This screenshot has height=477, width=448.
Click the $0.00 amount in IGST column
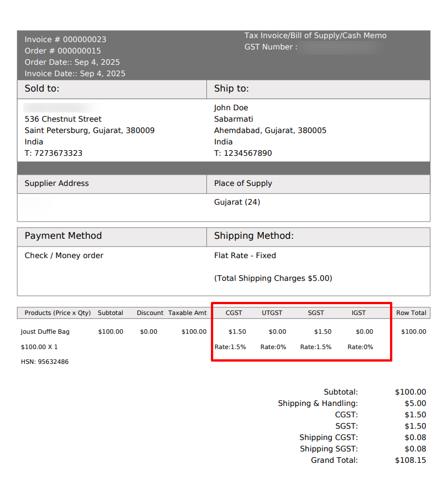click(x=364, y=332)
